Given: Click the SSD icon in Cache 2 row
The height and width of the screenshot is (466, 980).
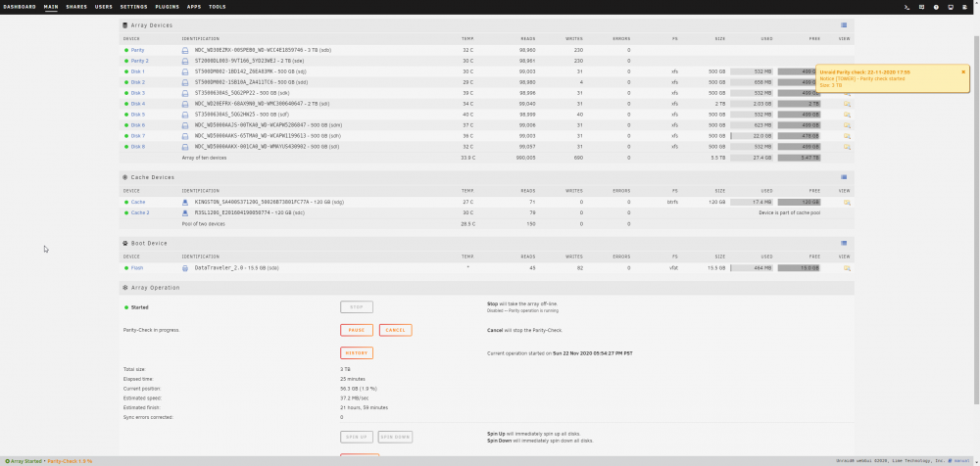Looking at the screenshot, I should 185,213.
